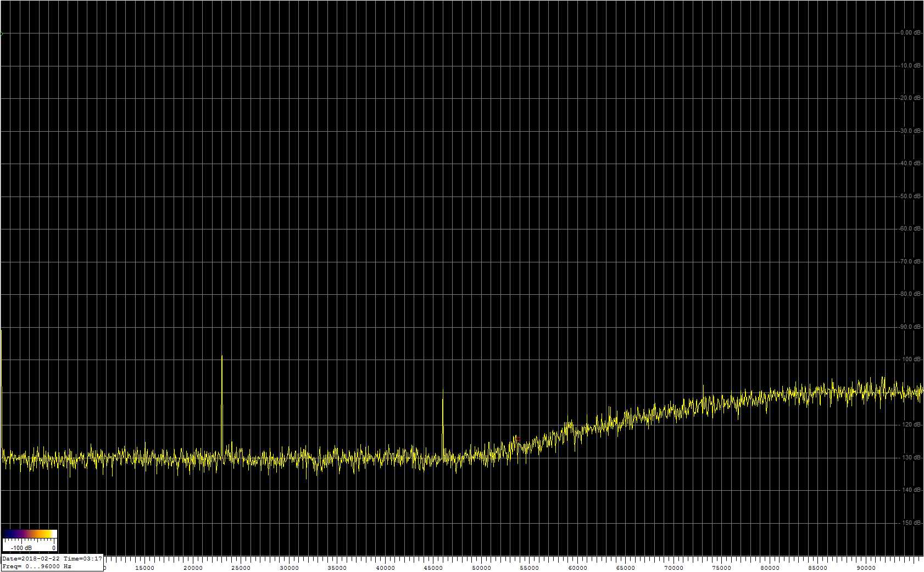This screenshot has width=924, height=572.
Task: Click the 70000 frequency axis label
Action: [x=673, y=568]
